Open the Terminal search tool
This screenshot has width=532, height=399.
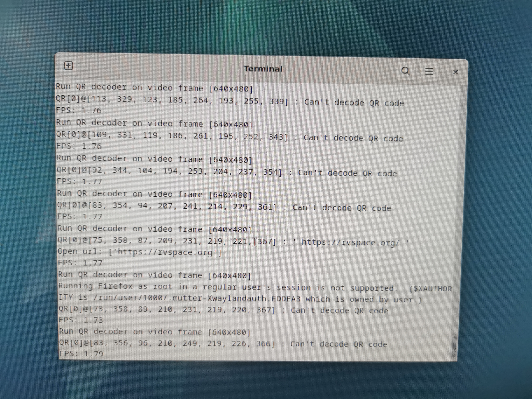tap(406, 71)
